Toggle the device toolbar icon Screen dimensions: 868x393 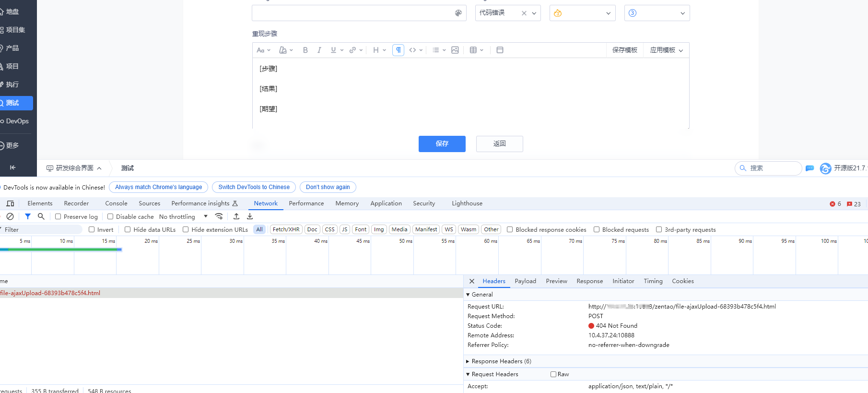coord(10,203)
